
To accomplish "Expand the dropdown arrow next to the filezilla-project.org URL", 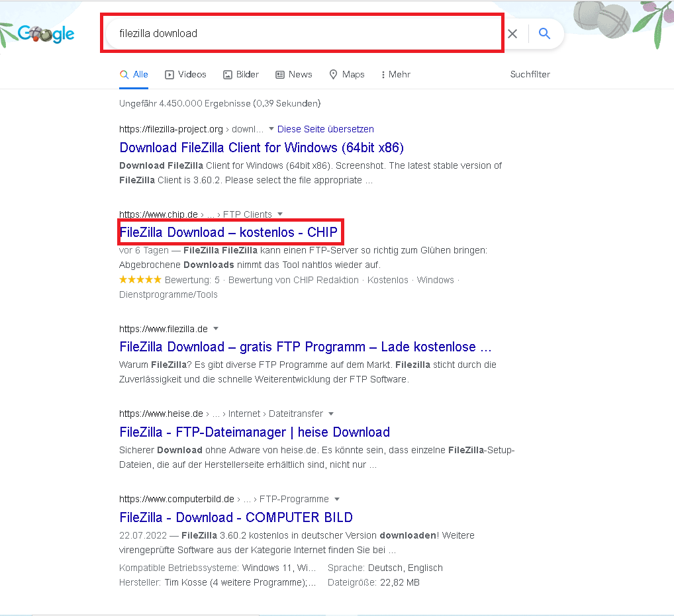I will click(x=271, y=129).
